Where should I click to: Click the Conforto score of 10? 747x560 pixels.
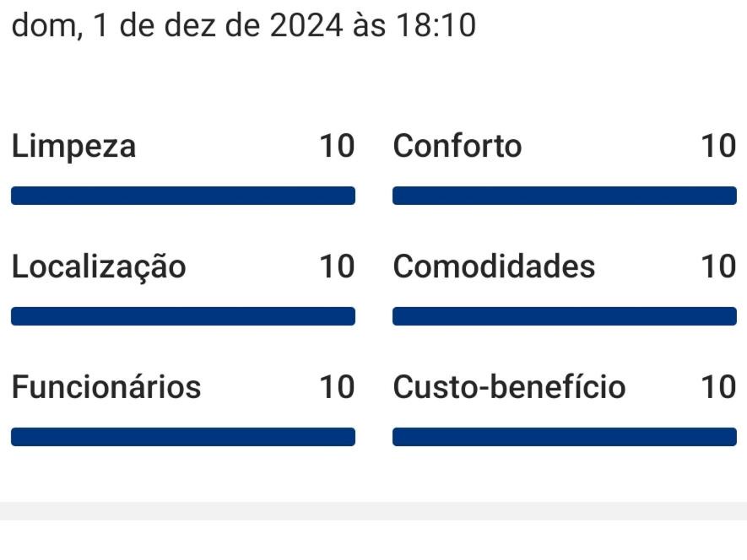pyautogui.click(x=718, y=147)
